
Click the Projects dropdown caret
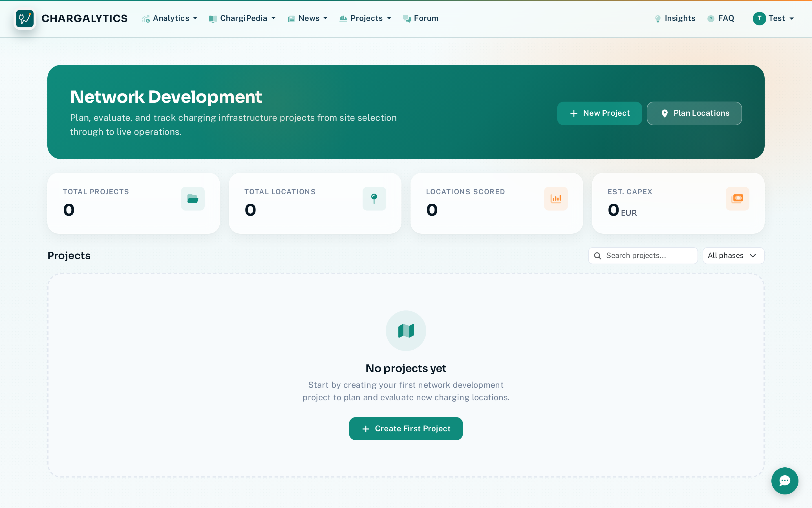pyautogui.click(x=389, y=18)
